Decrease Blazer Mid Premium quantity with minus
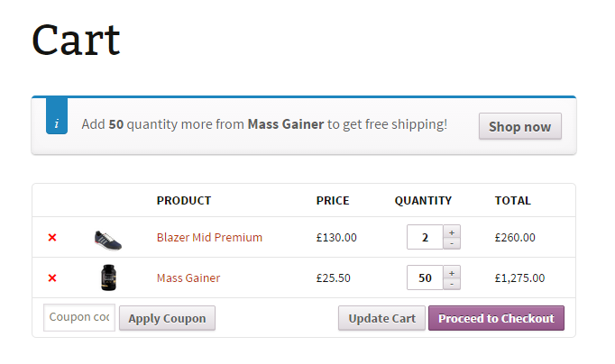 click(x=452, y=243)
